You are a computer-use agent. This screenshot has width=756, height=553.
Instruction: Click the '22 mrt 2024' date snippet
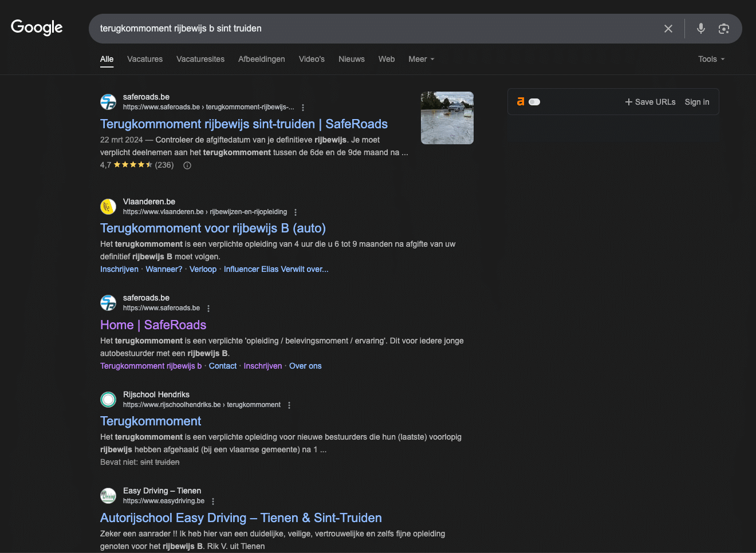point(121,140)
